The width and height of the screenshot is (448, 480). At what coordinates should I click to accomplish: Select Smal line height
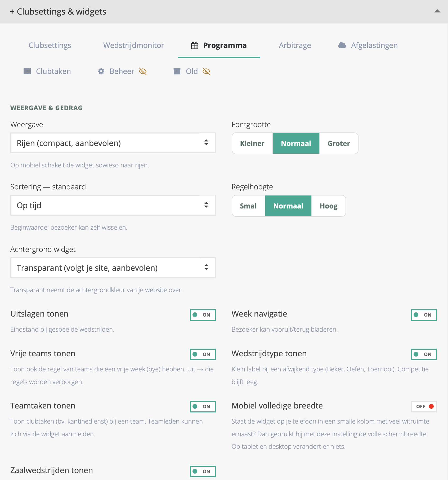248,206
